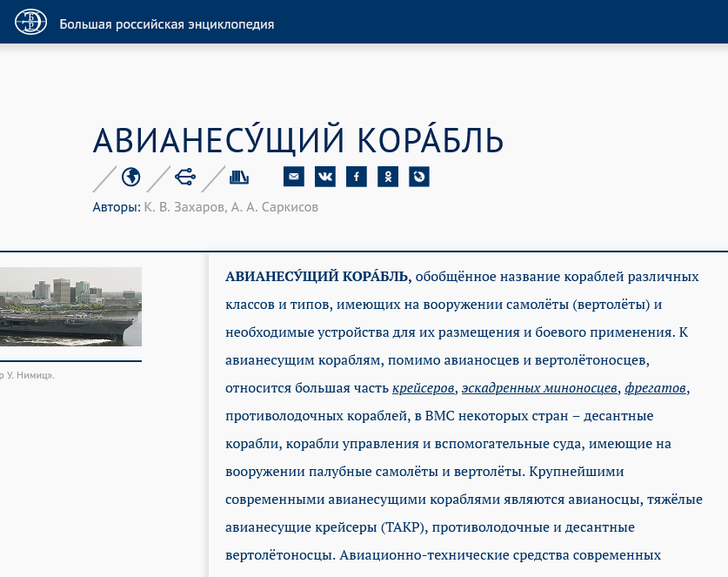Click the author name К. В. Захаров
Image resolution: width=728 pixels, height=577 pixels.
pyautogui.click(x=184, y=207)
